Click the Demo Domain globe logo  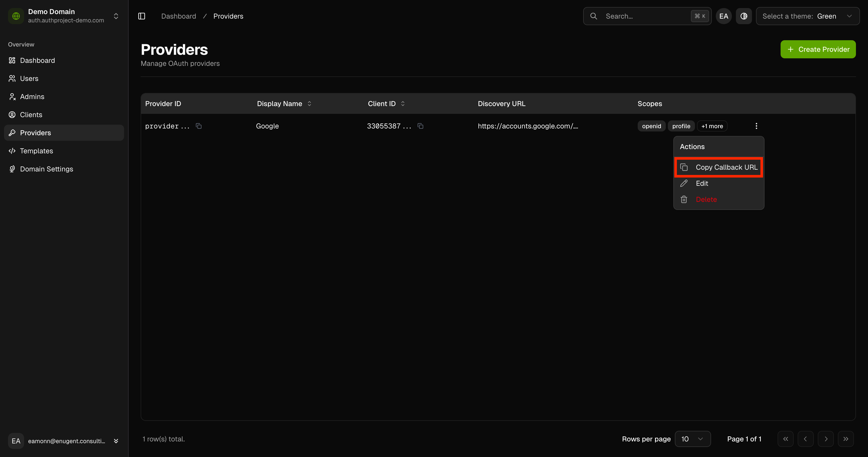pos(16,16)
